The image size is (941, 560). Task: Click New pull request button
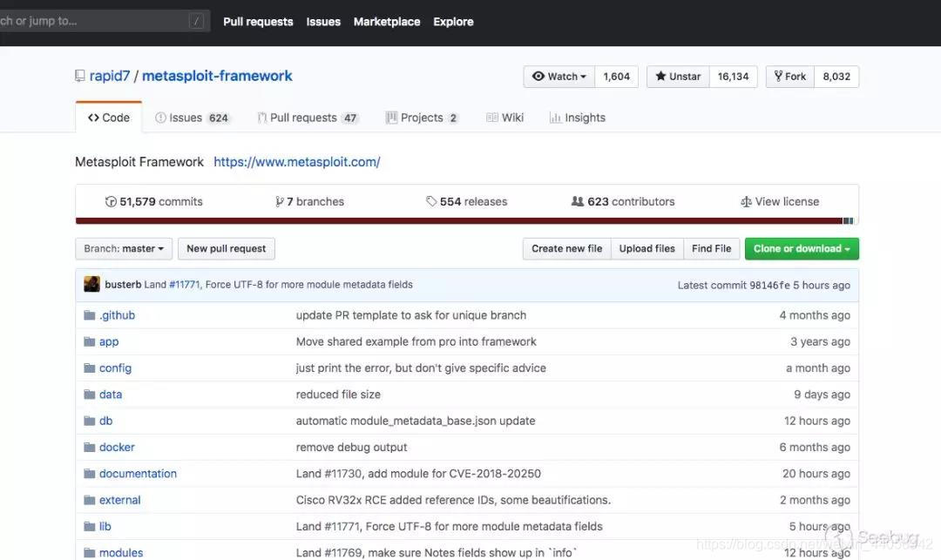227,249
